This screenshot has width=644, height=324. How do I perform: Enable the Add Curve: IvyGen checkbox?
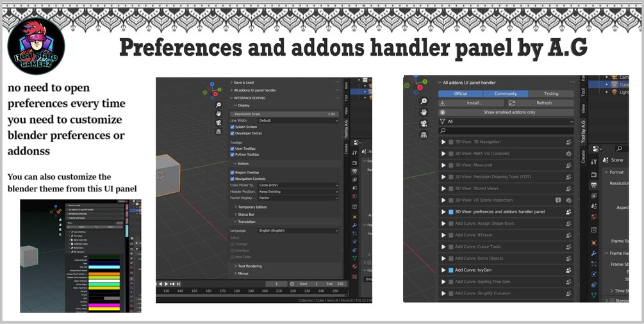coord(451,270)
